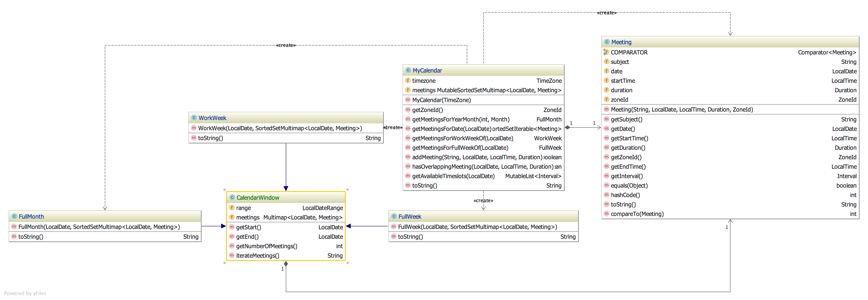Click toString() method in WorkWeek
The width and height of the screenshot is (868, 300).
click(x=286, y=138)
